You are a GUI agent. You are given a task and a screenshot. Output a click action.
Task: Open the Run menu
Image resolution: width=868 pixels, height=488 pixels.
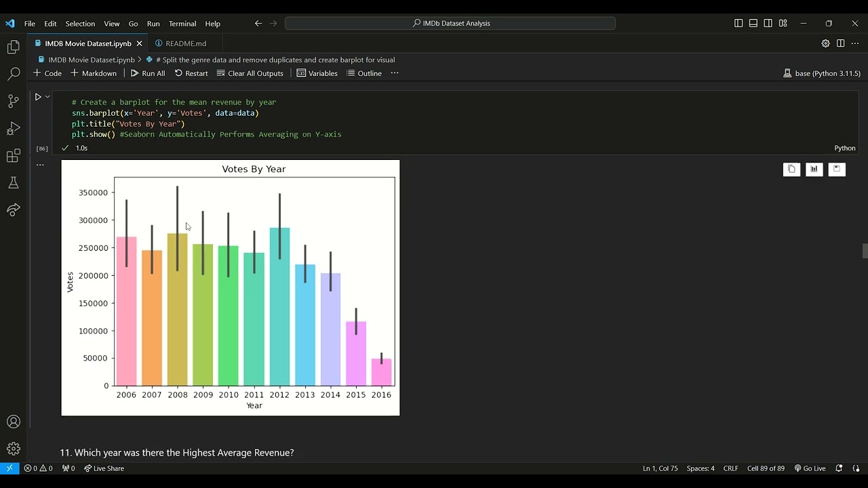[x=153, y=23]
